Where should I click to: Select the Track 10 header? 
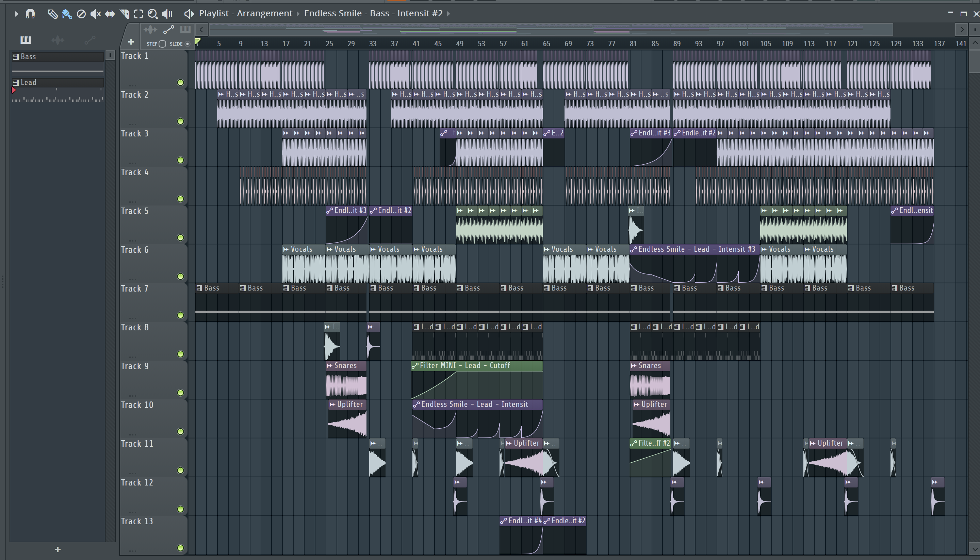coord(153,419)
